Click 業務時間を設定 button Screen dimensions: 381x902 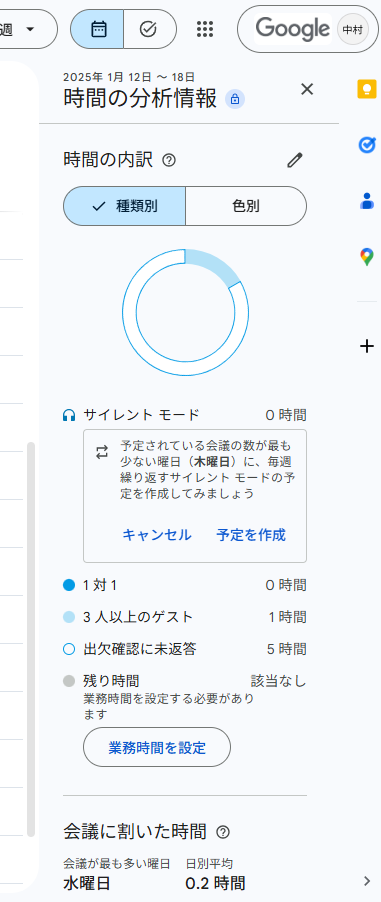click(x=157, y=747)
